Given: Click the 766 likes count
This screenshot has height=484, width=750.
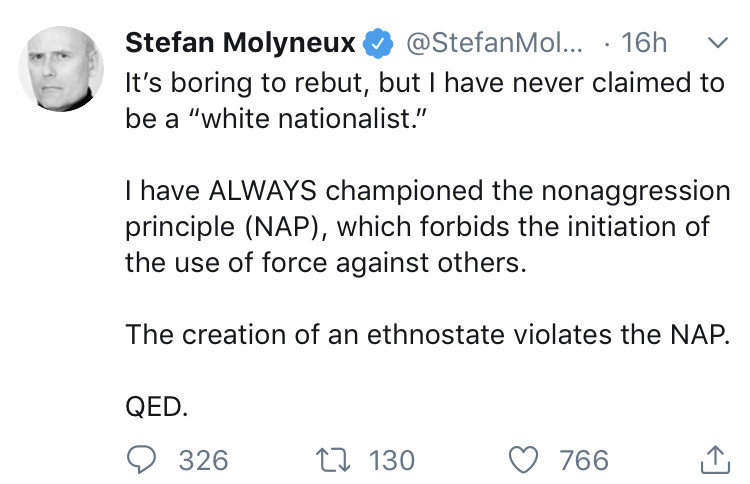Looking at the screenshot, I should pos(584,459).
